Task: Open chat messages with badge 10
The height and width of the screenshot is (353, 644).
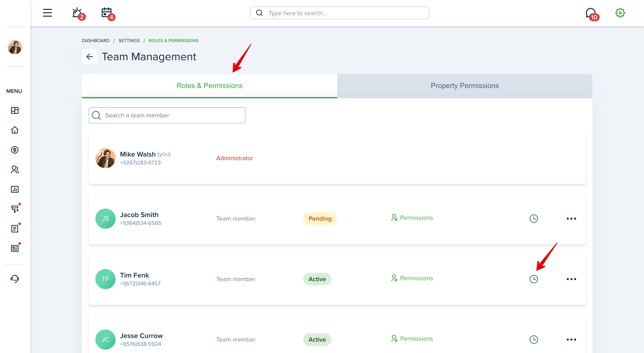Action: [592, 14]
